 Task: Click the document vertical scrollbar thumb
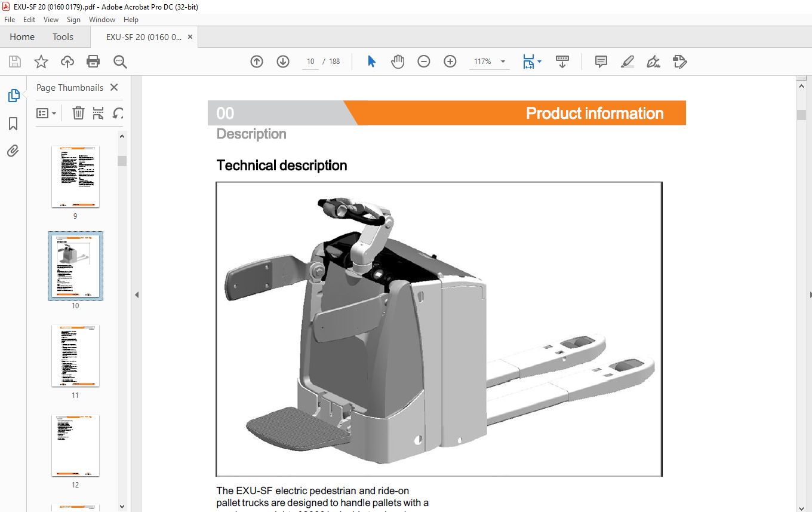(x=801, y=115)
